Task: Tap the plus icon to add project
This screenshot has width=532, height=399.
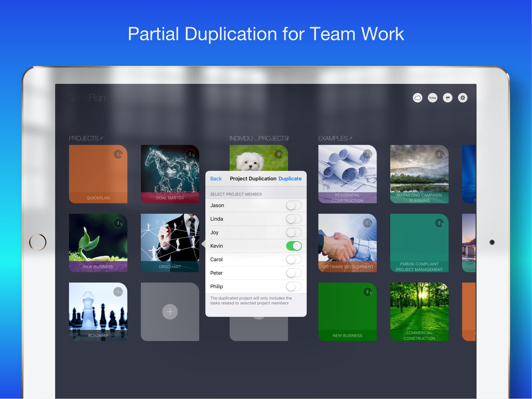Action: tap(170, 312)
